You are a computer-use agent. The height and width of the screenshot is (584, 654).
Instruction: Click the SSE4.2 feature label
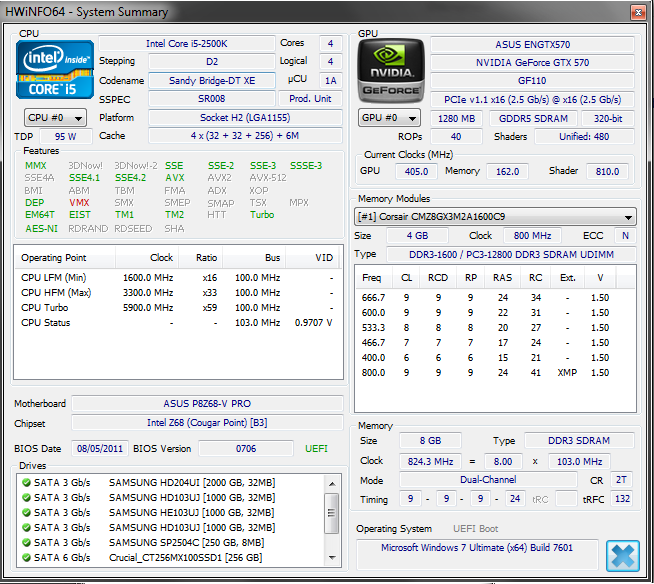coord(131,178)
